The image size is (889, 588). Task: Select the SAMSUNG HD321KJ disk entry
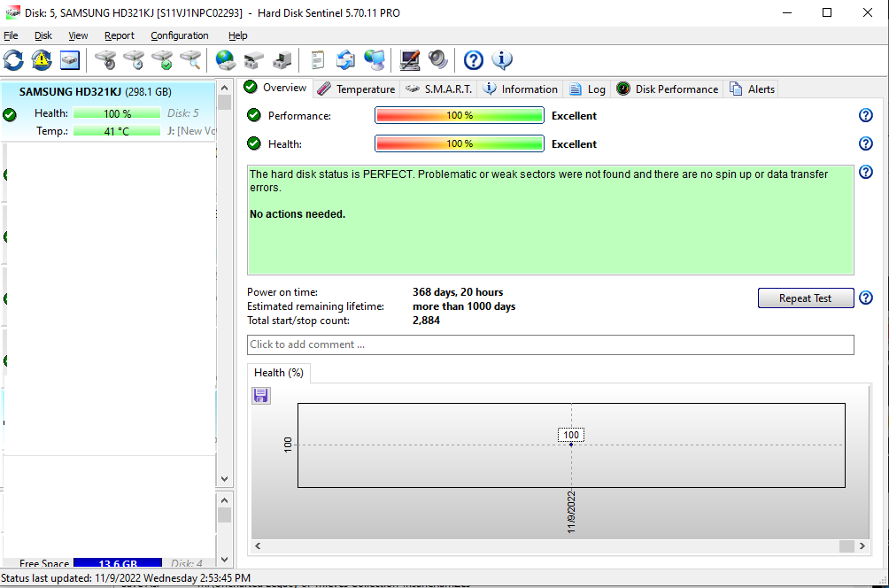pyautogui.click(x=108, y=111)
